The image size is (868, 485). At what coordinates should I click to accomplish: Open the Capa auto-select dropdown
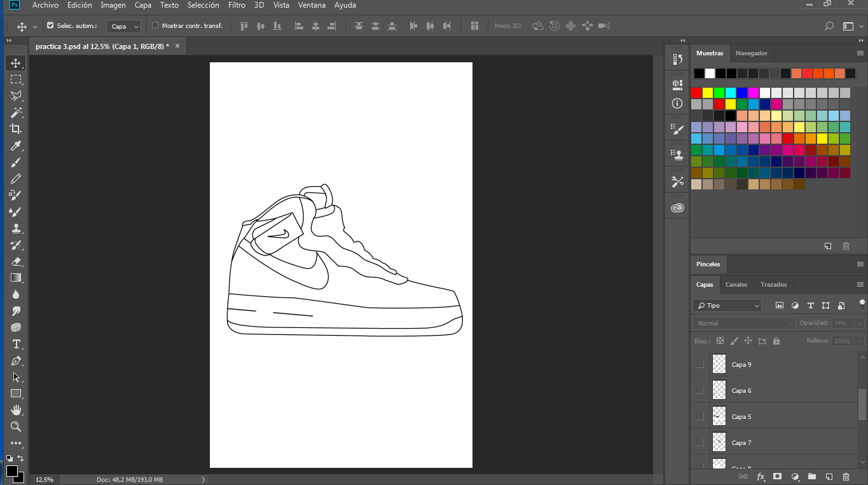(125, 27)
